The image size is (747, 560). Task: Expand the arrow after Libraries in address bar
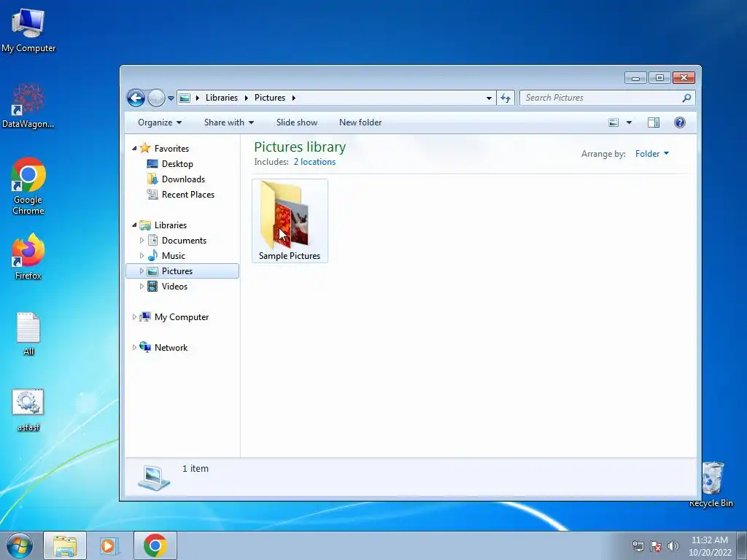[x=247, y=98]
